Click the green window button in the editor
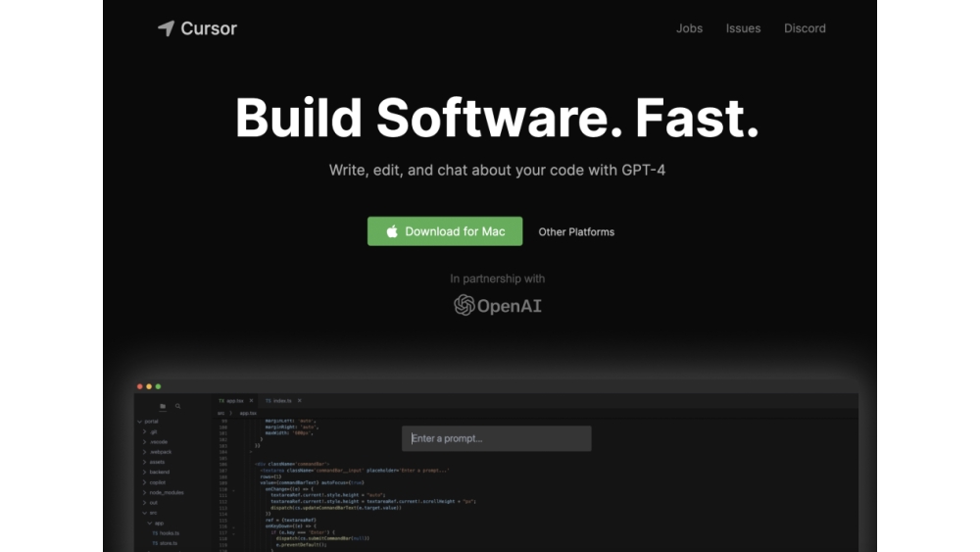The height and width of the screenshot is (552, 980). tap(158, 386)
